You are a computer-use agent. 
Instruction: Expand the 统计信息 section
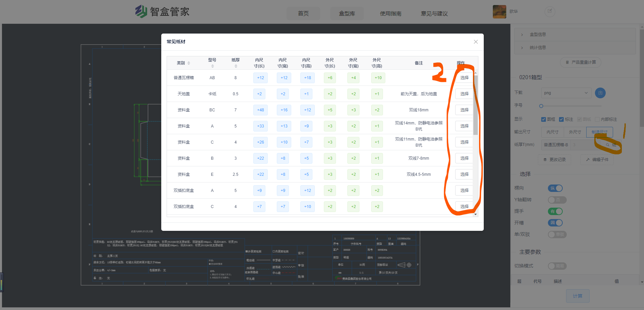click(x=575, y=48)
